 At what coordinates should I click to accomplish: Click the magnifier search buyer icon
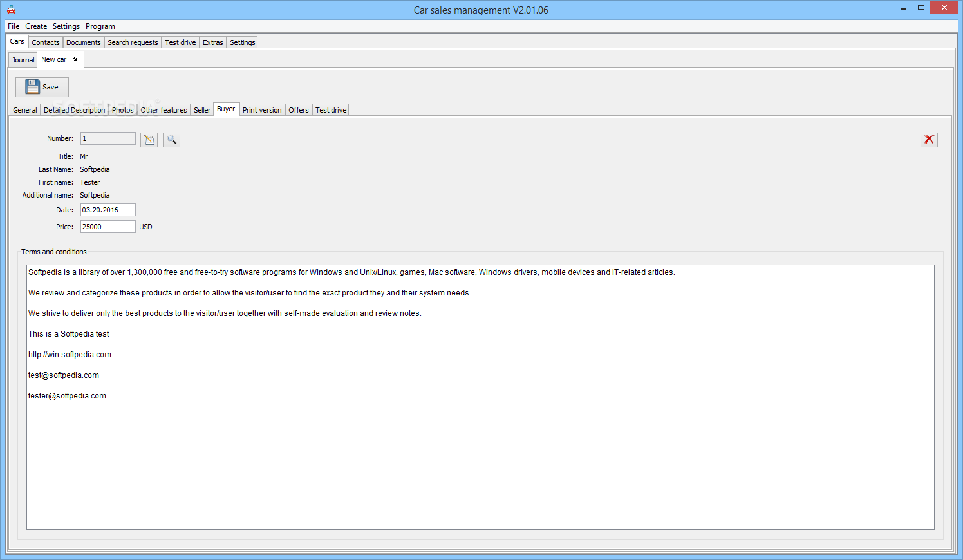point(172,140)
